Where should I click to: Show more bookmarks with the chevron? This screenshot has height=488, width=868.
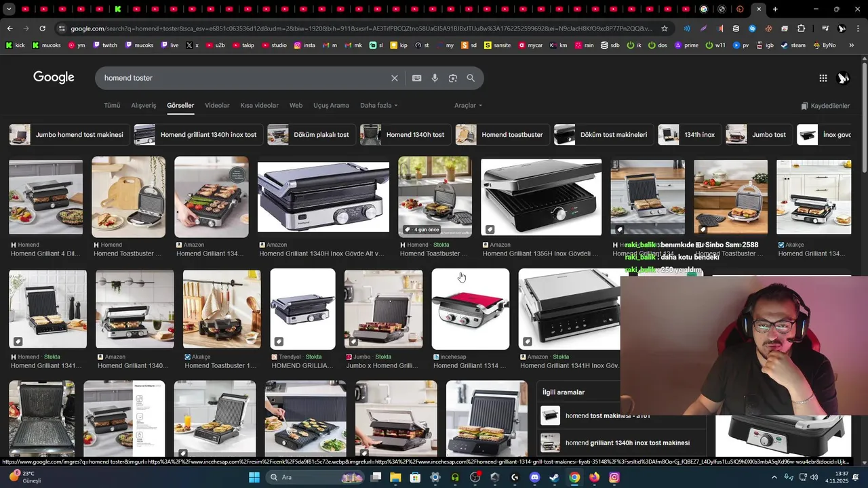[851, 45]
